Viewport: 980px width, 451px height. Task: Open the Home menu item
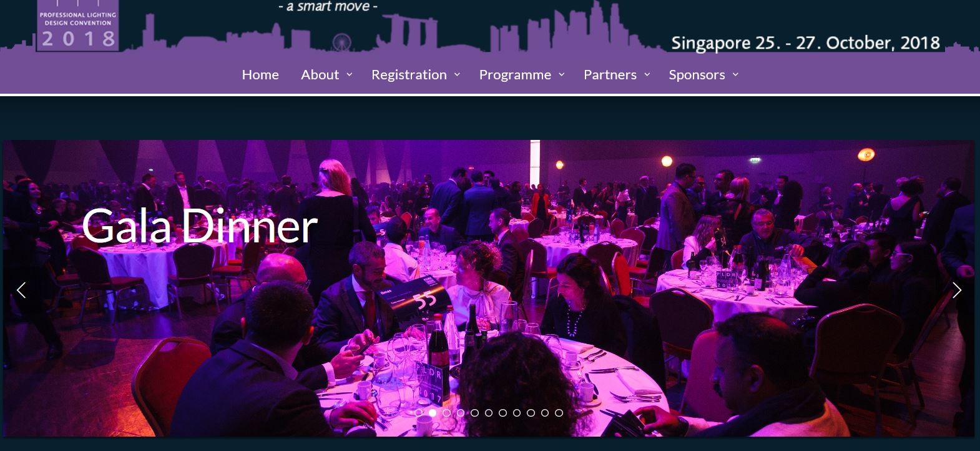tap(260, 74)
